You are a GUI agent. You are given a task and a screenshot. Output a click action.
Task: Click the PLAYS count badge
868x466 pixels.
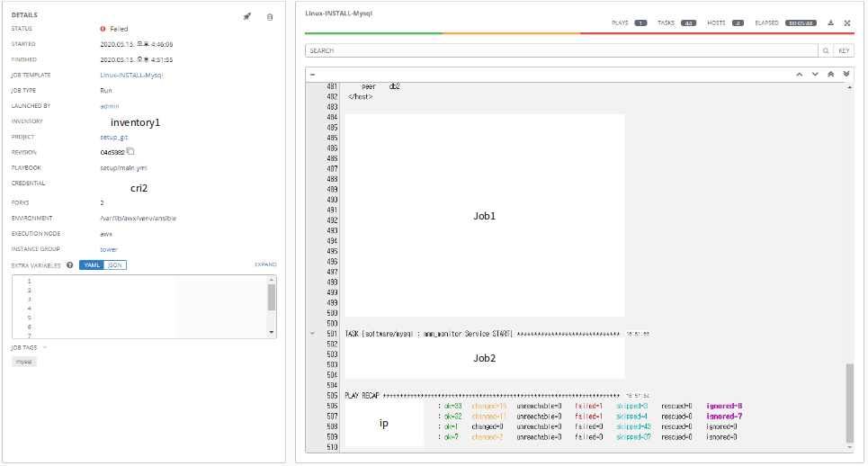[640, 23]
